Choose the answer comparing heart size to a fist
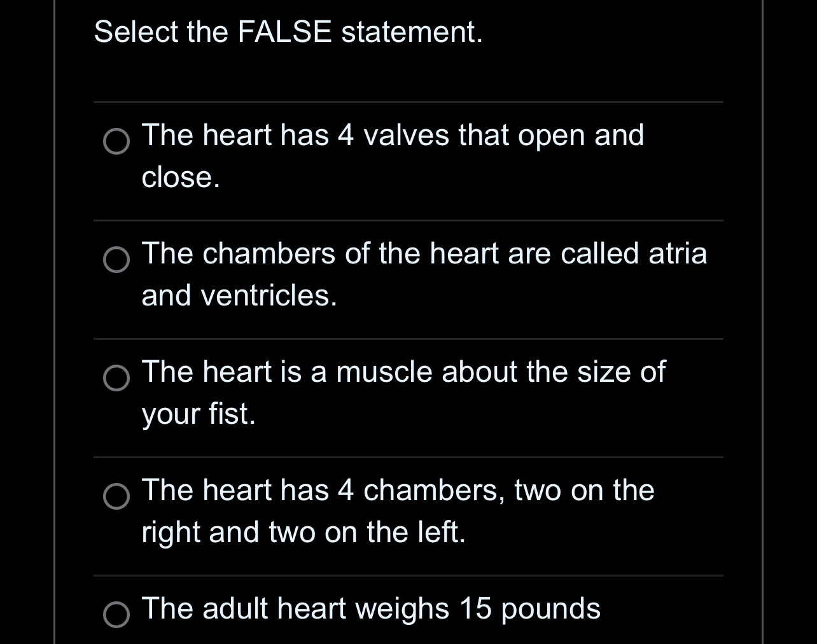Viewport: 817px width, 644px height. pos(403,372)
